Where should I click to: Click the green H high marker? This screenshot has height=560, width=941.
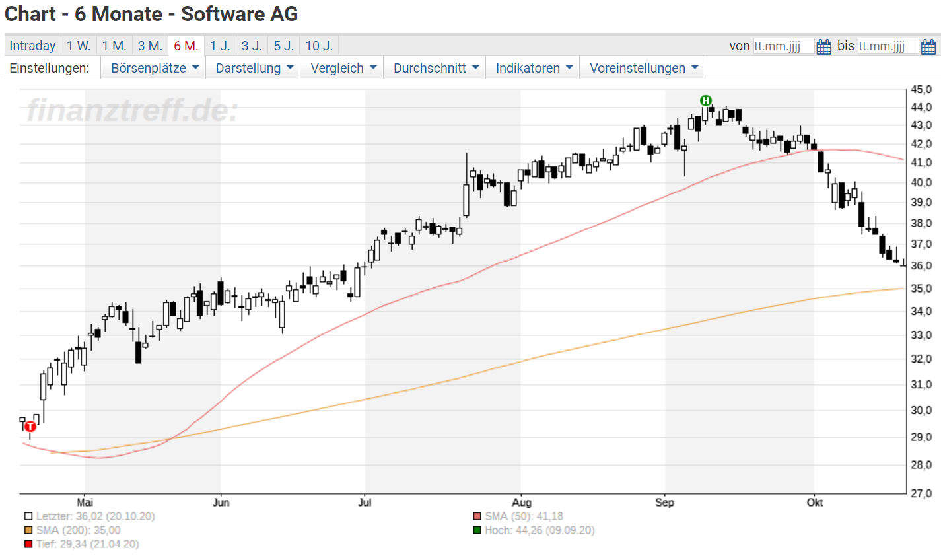pos(706,100)
